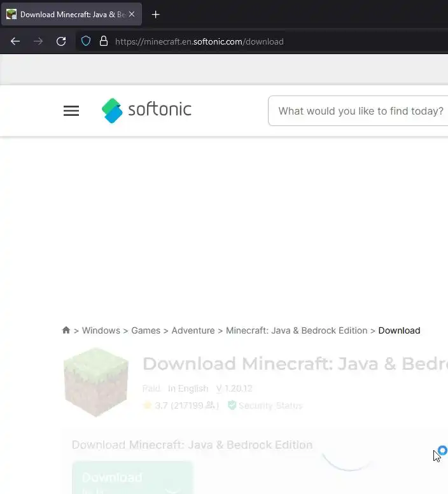
Task: Click 'Download Minecraft: Java & Bedrock Edition' subheading
Action: [x=192, y=445]
